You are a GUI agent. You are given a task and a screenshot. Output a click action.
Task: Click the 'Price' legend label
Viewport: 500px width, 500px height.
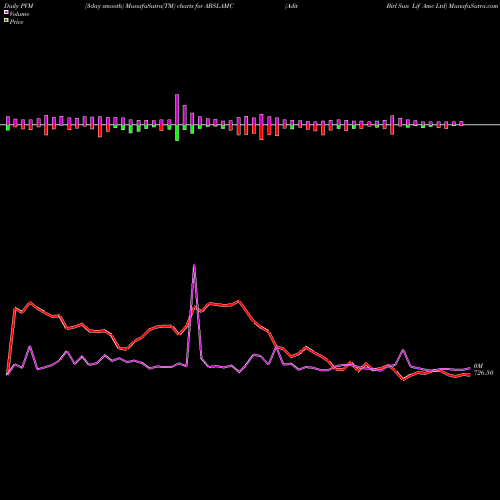point(16,22)
